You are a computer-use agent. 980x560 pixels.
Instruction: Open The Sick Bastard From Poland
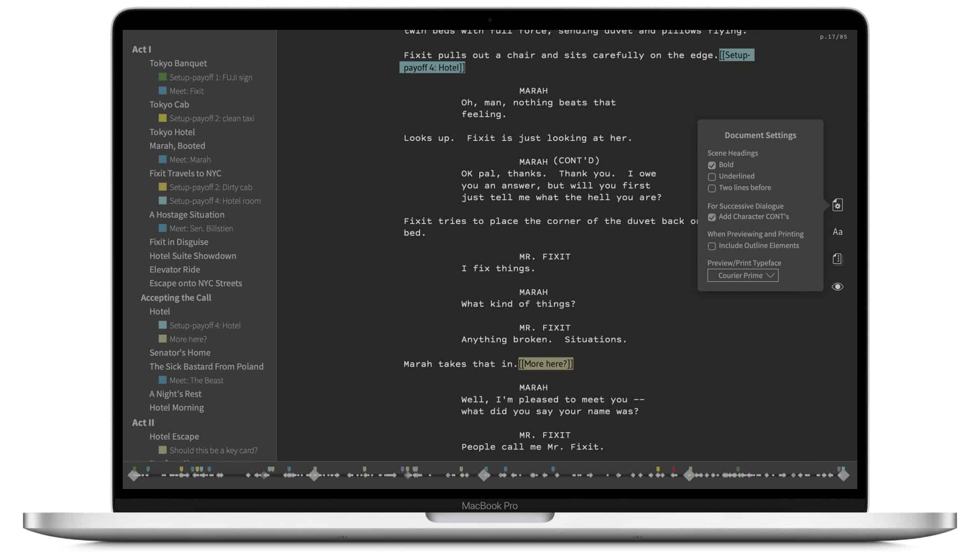(x=206, y=366)
